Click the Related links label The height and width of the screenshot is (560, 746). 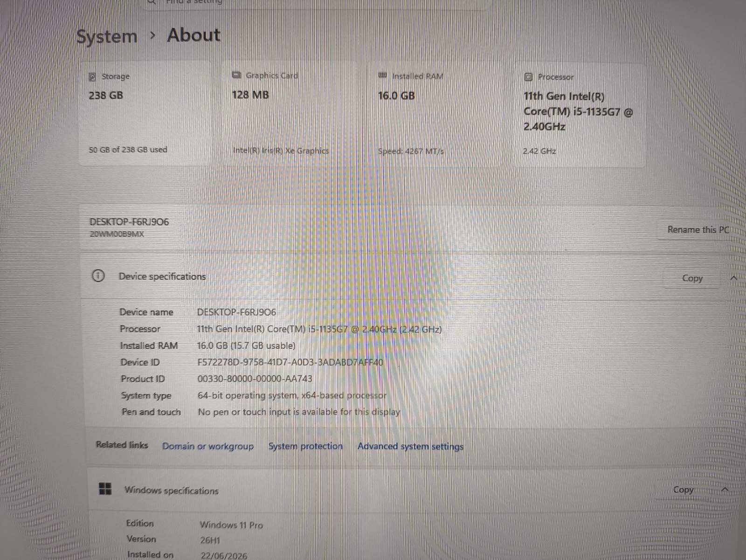tap(122, 445)
